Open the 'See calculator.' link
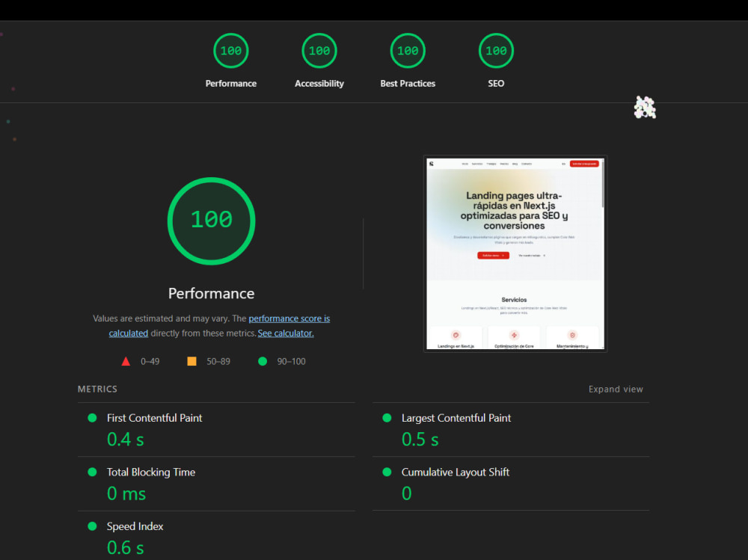 tap(286, 333)
